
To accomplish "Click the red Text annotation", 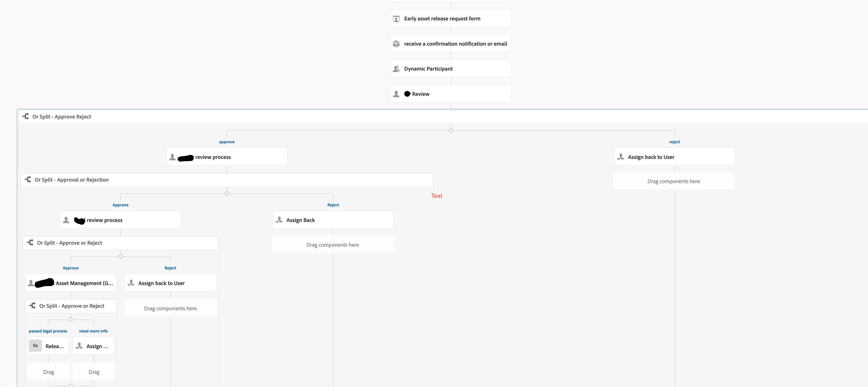I will [436, 196].
